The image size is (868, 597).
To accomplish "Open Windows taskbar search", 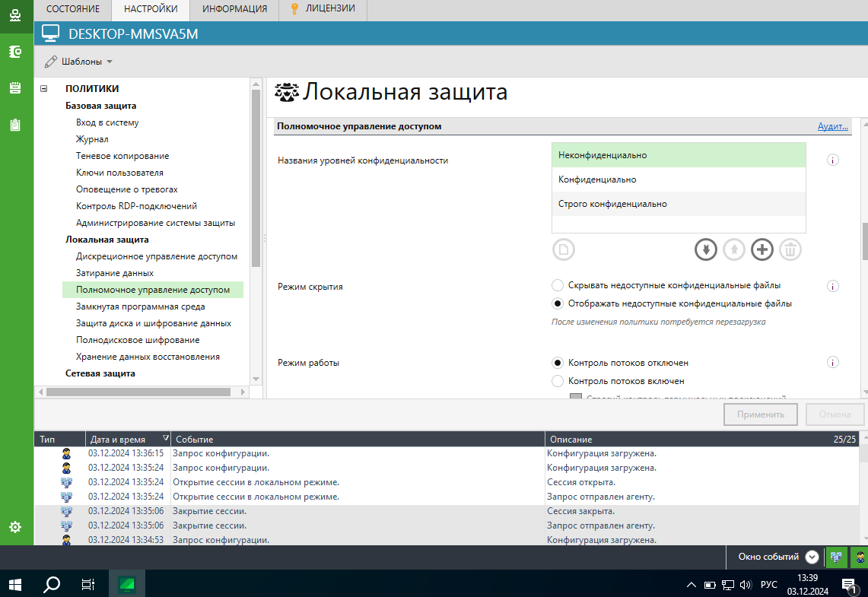I will click(x=52, y=584).
